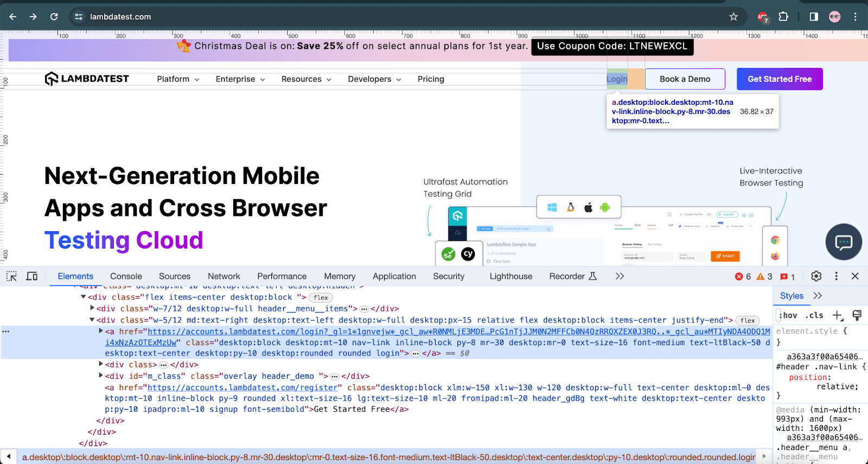Reload the page
The height and width of the screenshot is (464, 868).
pyautogui.click(x=54, y=17)
